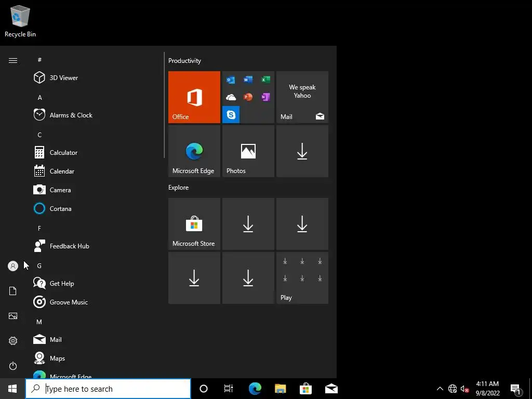Click the Cortana circle on taskbar
Viewport: 532px width, 399px height.
pyautogui.click(x=204, y=389)
